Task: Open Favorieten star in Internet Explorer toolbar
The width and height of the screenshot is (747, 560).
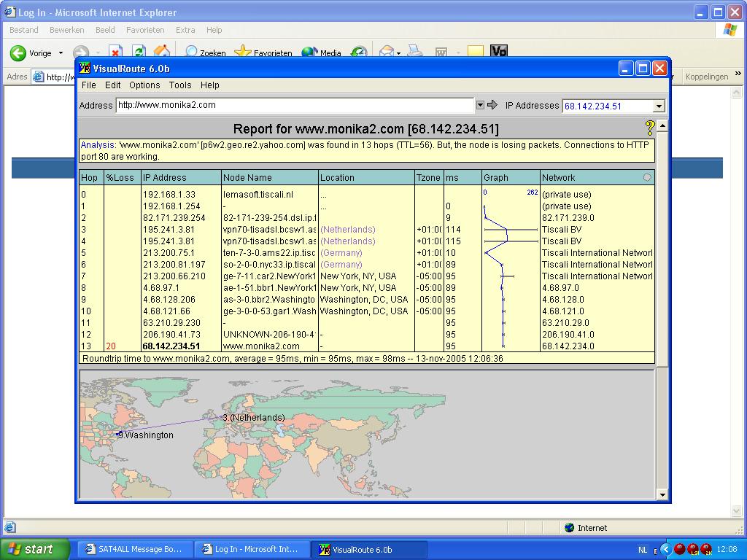Action: 263,52
